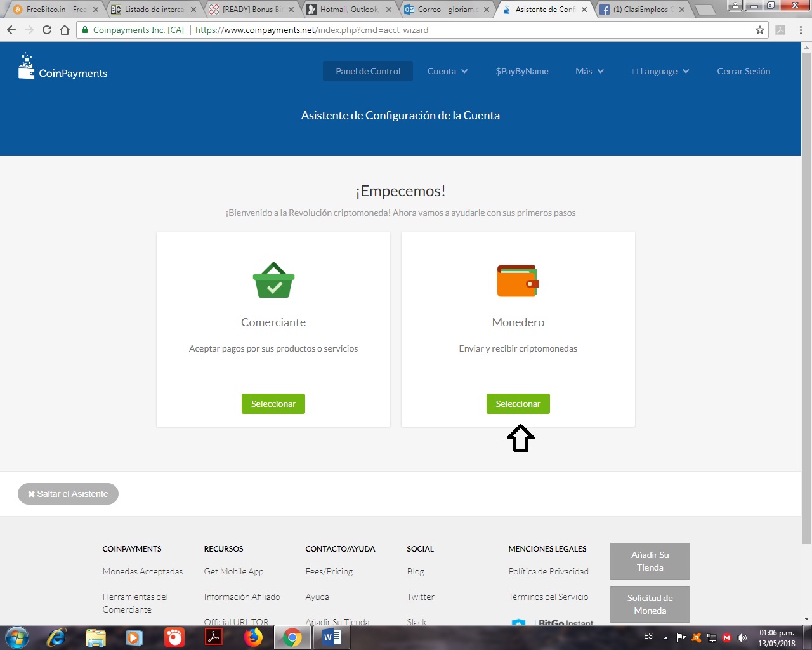Image resolution: width=812 pixels, height=650 pixels.
Task: Select the Comerciante account type
Action: tap(273, 404)
